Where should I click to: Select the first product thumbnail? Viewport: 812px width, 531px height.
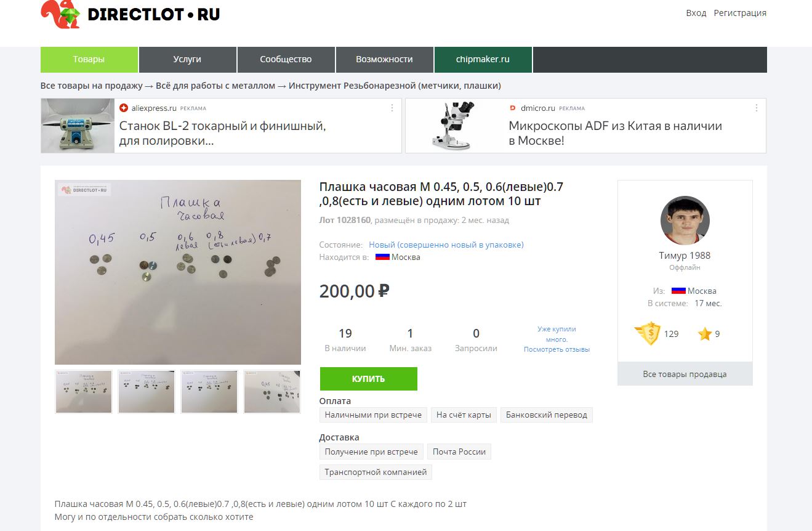84,392
